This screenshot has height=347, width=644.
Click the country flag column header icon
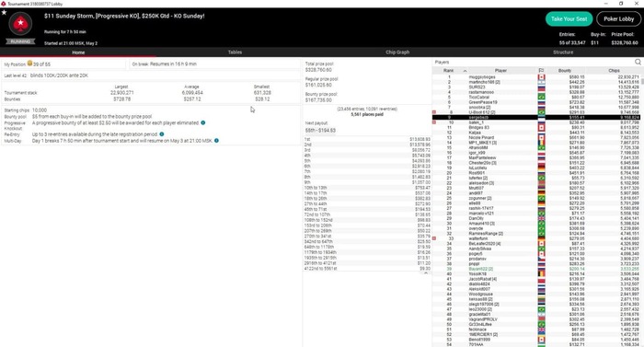pyautogui.click(x=541, y=71)
